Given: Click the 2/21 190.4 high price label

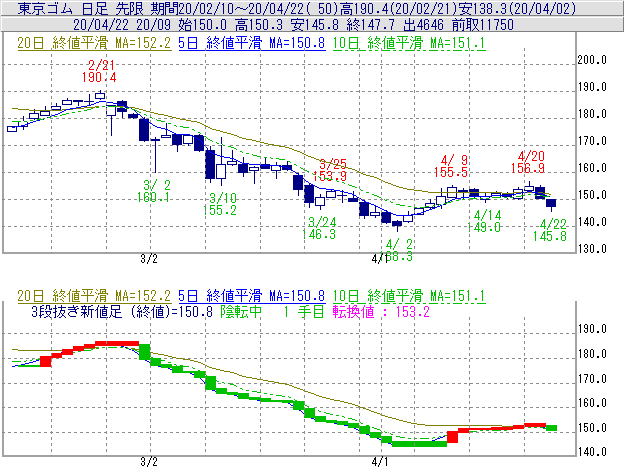Looking at the screenshot, I should pos(99,71).
